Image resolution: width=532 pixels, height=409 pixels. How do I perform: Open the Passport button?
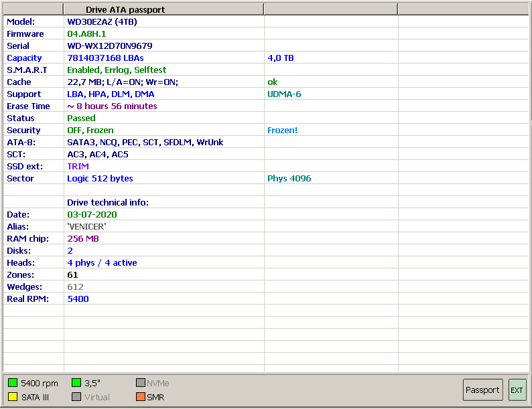click(x=482, y=390)
